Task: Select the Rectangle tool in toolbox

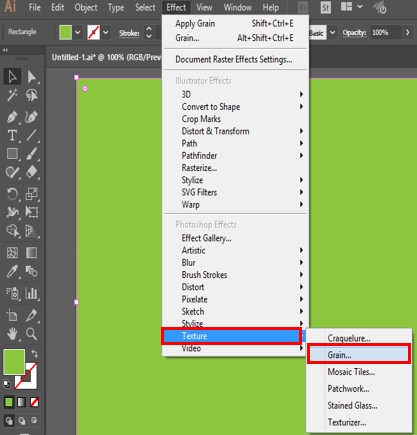Action: tap(12, 154)
